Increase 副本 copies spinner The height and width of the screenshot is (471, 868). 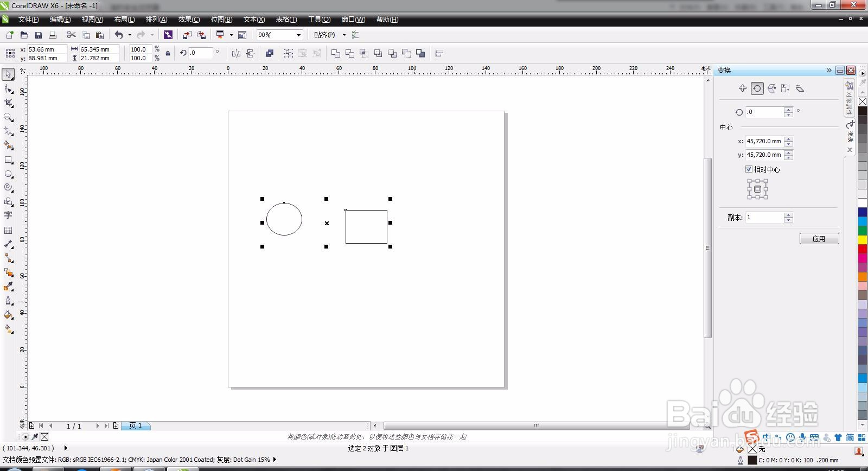pos(789,215)
